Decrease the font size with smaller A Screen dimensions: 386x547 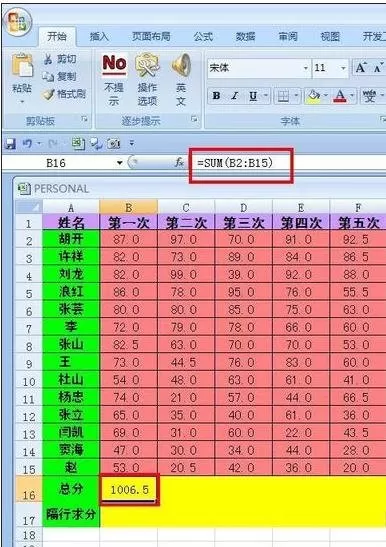click(x=378, y=68)
